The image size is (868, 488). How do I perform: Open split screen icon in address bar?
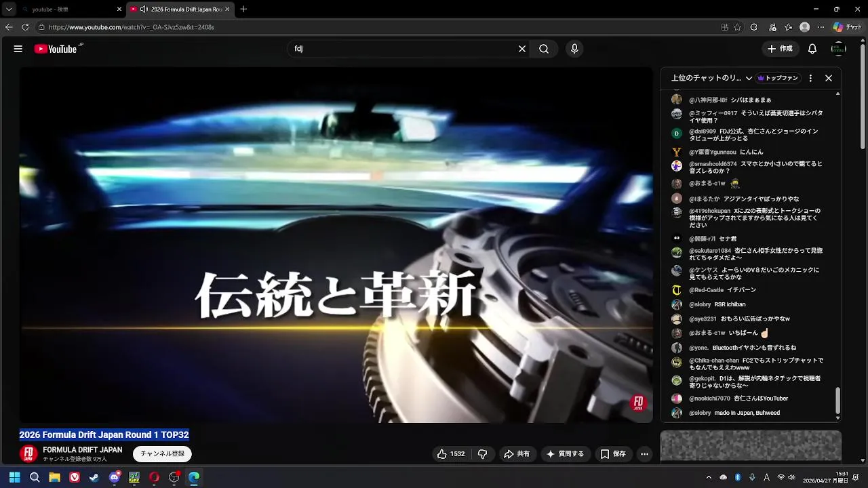pos(724,27)
